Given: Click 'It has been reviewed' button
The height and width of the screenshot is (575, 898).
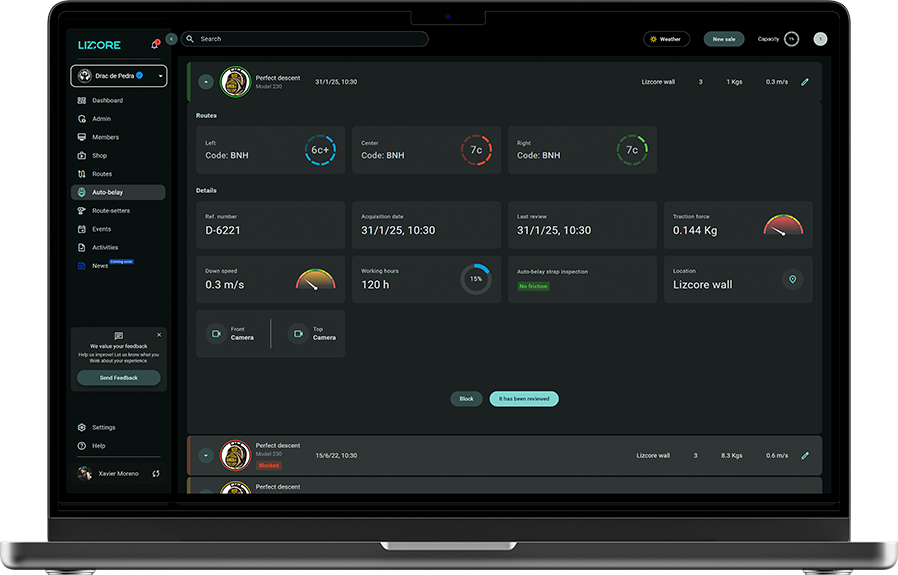Looking at the screenshot, I should tap(524, 398).
